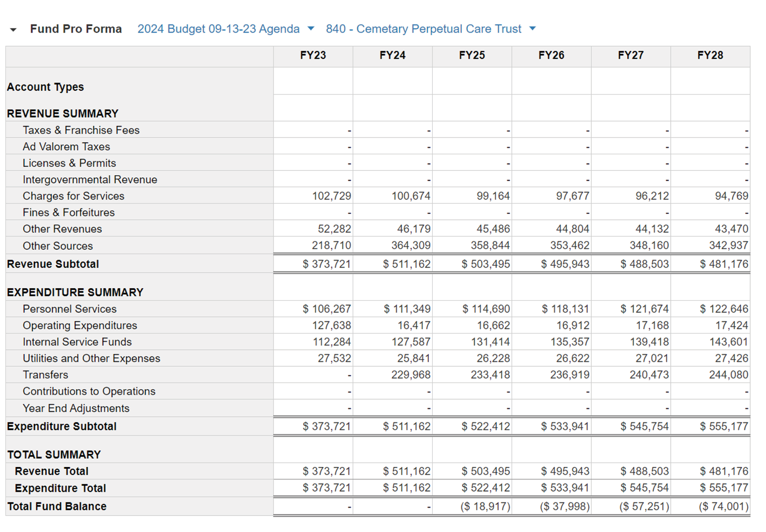Click the 2024 Budget 09-13-23 Agenda link
This screenshot has height=532, width=766.
(x=218, y=29)
